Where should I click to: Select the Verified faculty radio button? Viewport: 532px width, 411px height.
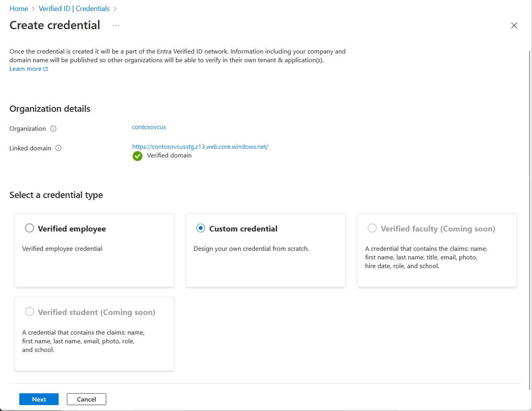(372, 228)
